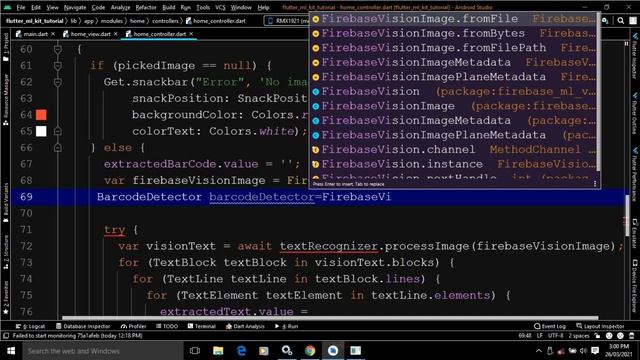This screenshot has width=640, height=360.
Task: Open the Layout Inspector
Action: [600, 326]
